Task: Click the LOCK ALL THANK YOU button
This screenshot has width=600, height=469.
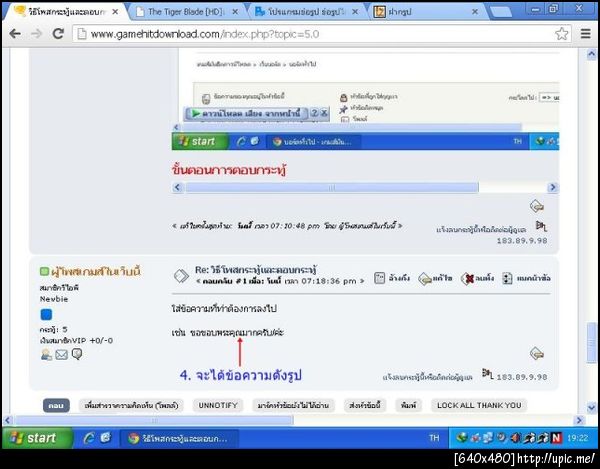Action: (x=479, y=405)
